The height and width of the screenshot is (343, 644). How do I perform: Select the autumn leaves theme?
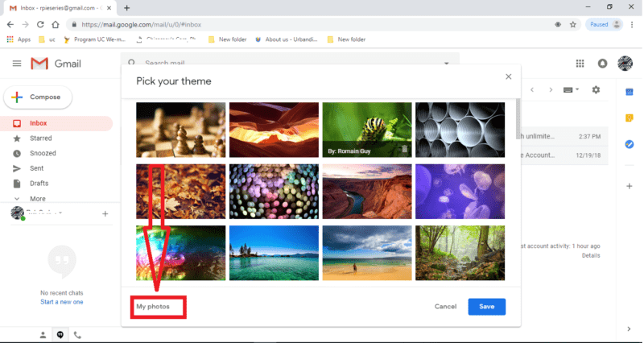[180, 192]
